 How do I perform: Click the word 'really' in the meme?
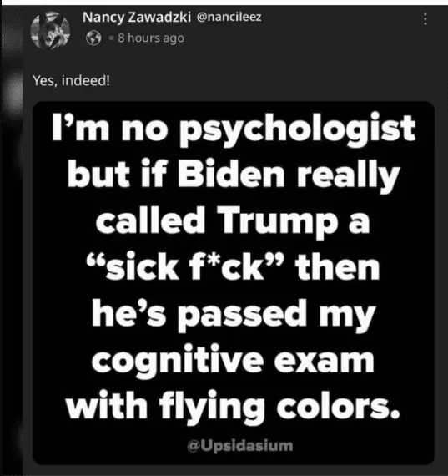tap(349, 175)
